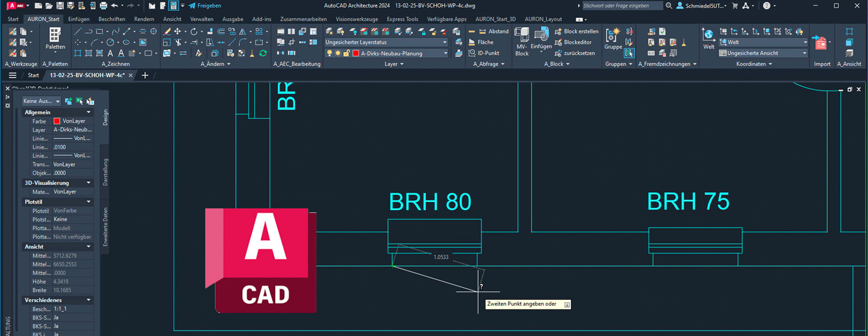Click the MV-Block button
Screen dimensions: 868x336
522,42
